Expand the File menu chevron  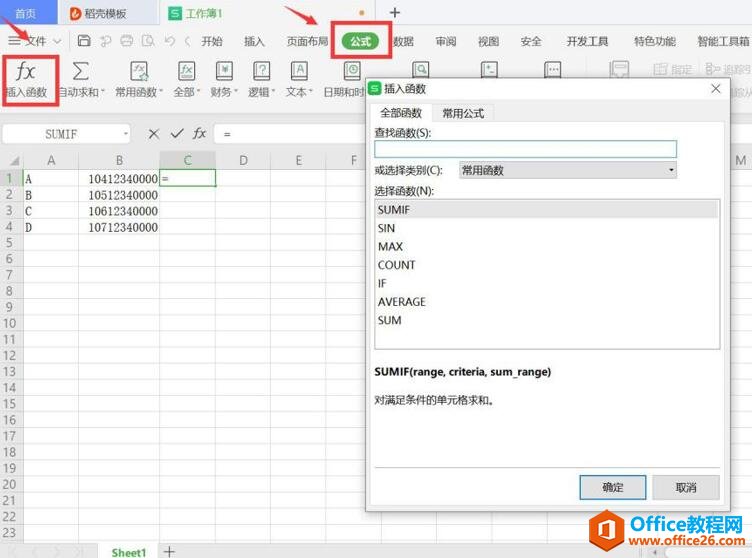(57, 41)
